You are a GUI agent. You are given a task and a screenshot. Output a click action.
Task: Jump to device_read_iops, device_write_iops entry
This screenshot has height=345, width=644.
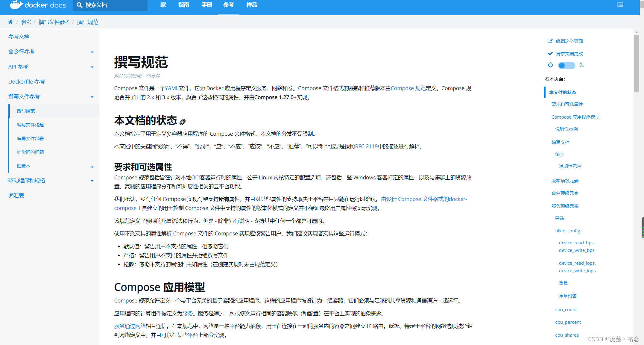(577, 267)
